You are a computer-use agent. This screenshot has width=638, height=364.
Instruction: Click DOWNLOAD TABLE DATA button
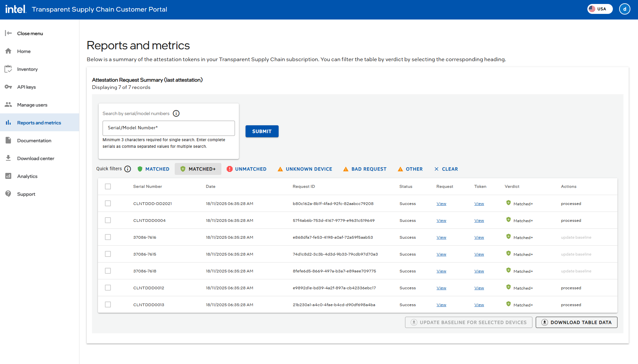[576, 322]
